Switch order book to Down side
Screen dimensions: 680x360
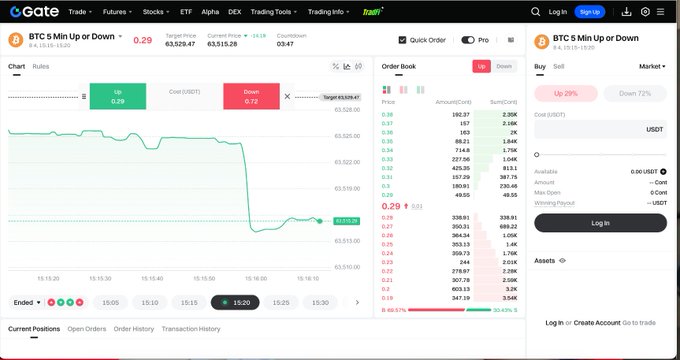coord(504,66)
